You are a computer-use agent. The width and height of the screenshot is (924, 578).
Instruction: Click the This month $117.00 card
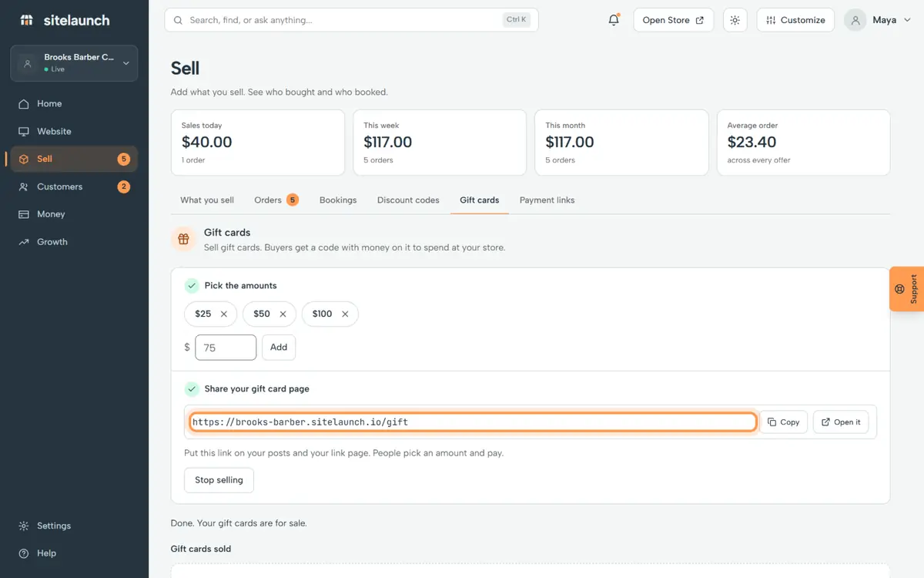coord(621,143)
